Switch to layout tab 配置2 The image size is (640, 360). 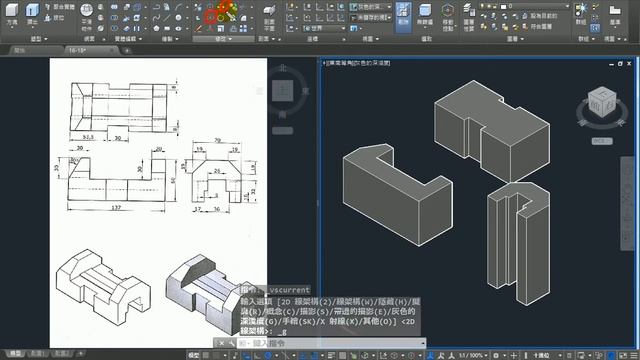pos(61,353)
